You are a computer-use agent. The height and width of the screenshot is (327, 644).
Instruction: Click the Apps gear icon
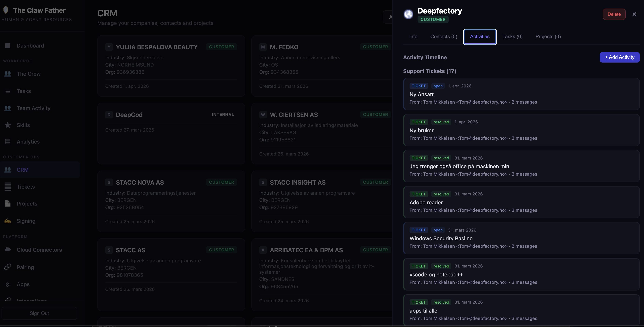click(x=8, y=284)
